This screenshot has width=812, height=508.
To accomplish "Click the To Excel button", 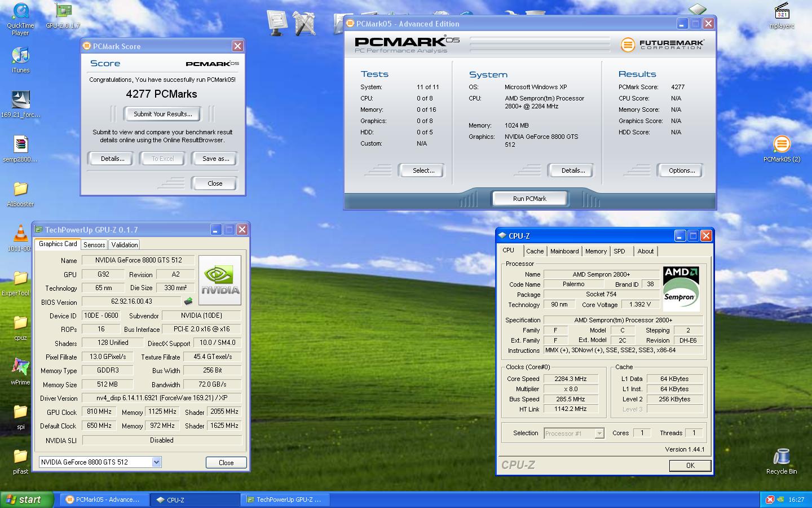I will [163, 159].
